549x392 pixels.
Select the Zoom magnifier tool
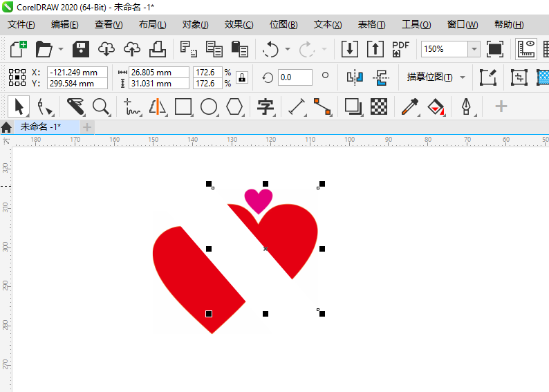101,106
